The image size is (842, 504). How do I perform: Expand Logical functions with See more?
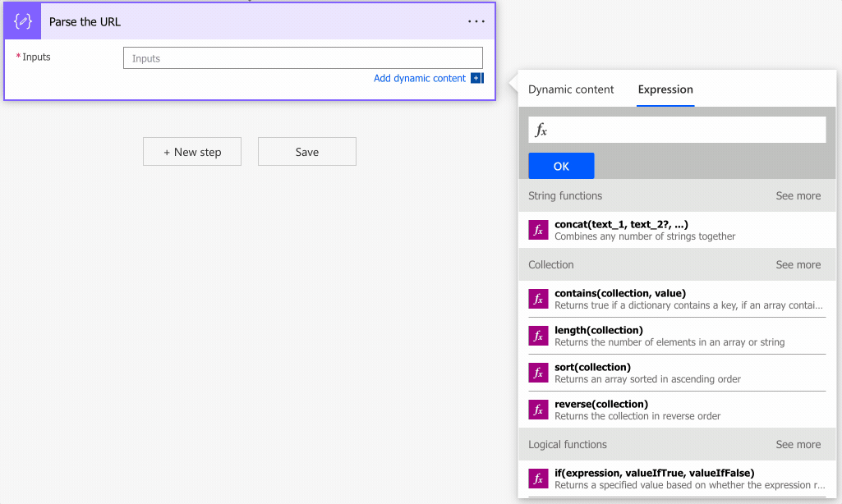coord(798,445)
